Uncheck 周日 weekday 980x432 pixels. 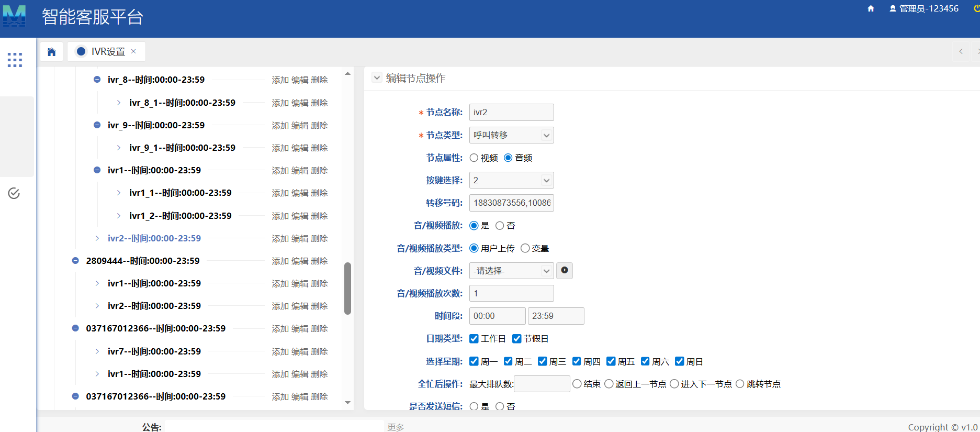click(x=680, y=361)
